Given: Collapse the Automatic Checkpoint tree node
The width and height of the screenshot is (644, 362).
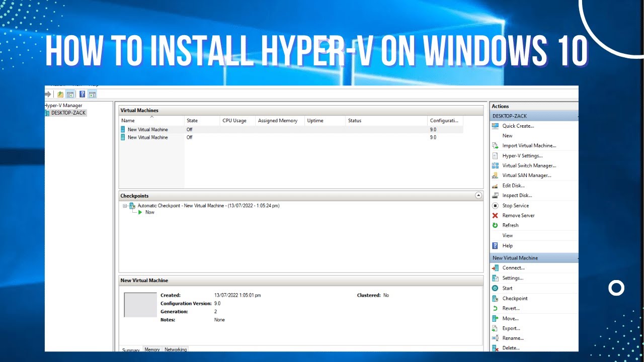Looking at the screenshot, I should coord(124,206).
